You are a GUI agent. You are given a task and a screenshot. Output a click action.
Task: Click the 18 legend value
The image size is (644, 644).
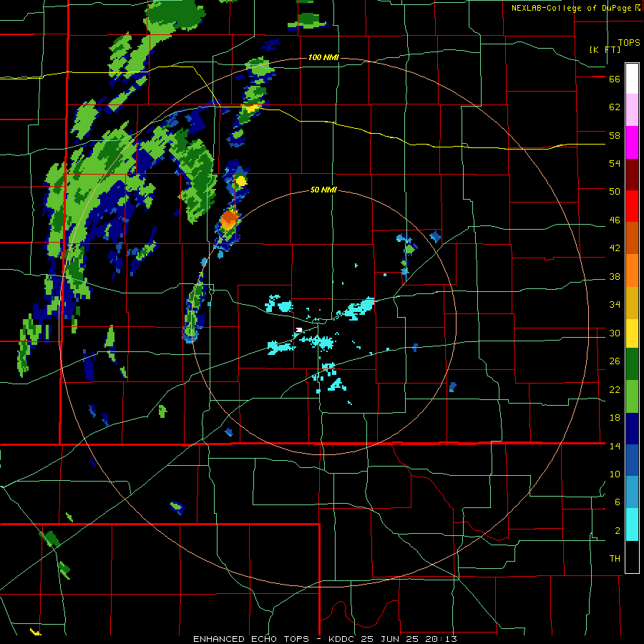(x=615, y=418)
